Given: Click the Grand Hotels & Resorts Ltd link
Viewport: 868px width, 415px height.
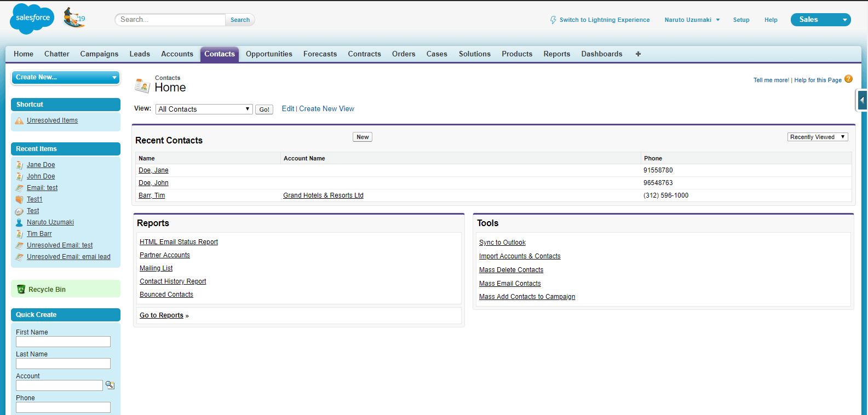Looking at the screenshot, I should pyautogui.click(x=323, y=195).
